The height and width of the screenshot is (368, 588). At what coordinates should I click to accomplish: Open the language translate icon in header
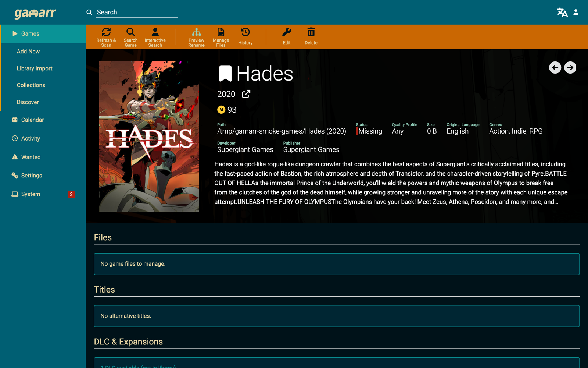click(x=562, y=12)
